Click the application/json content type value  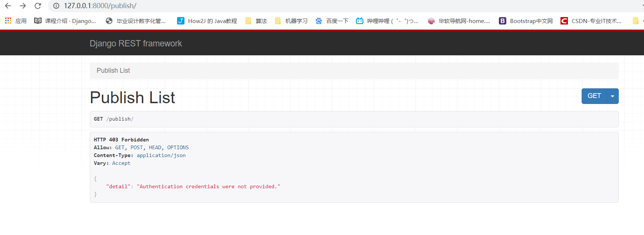[x=161, y=155]
